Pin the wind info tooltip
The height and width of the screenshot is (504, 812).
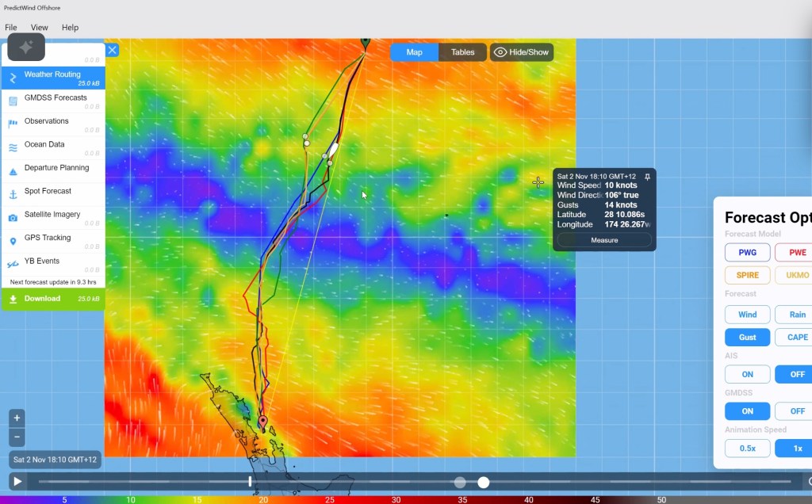tap(647, 177)
